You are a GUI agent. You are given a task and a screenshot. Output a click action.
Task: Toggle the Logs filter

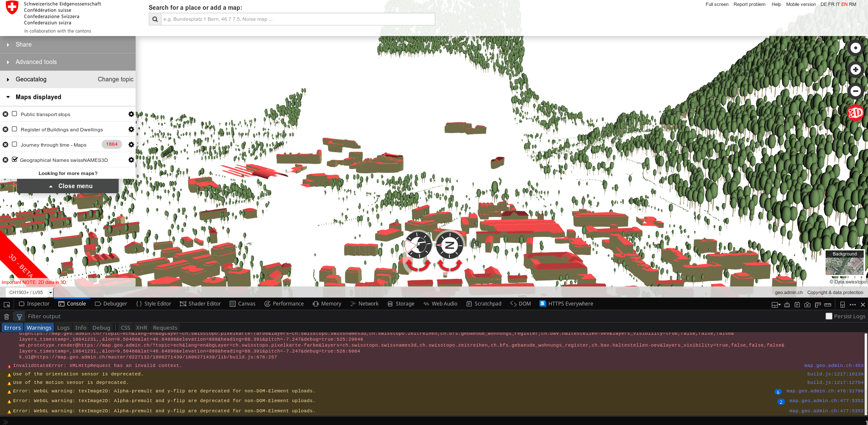click(x=63, y=328)
